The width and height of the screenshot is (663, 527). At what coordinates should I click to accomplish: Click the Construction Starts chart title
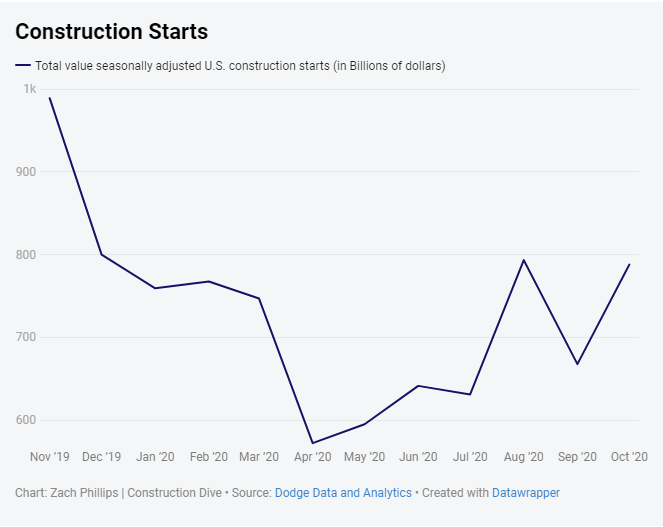click(x=112, y=32)
